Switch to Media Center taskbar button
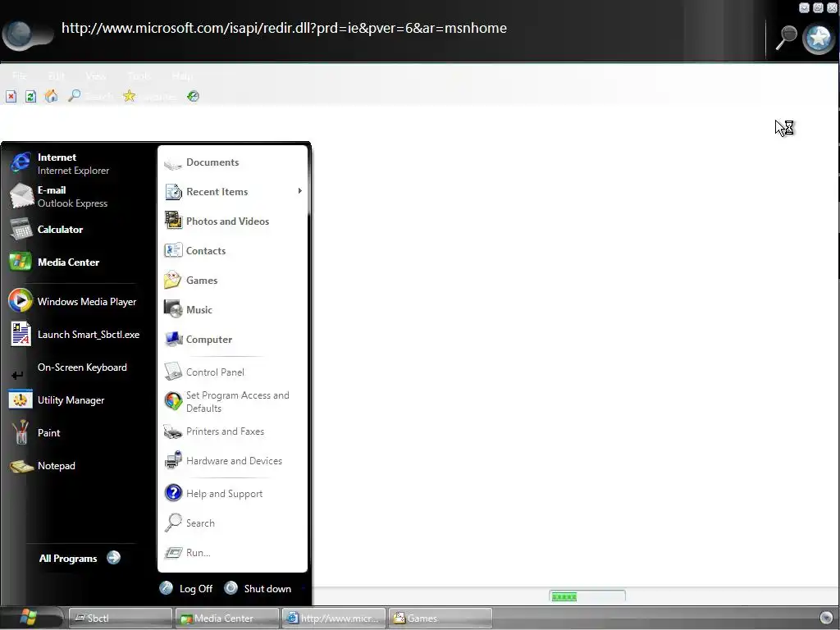The image size is (840, 630). coord(227,619)
